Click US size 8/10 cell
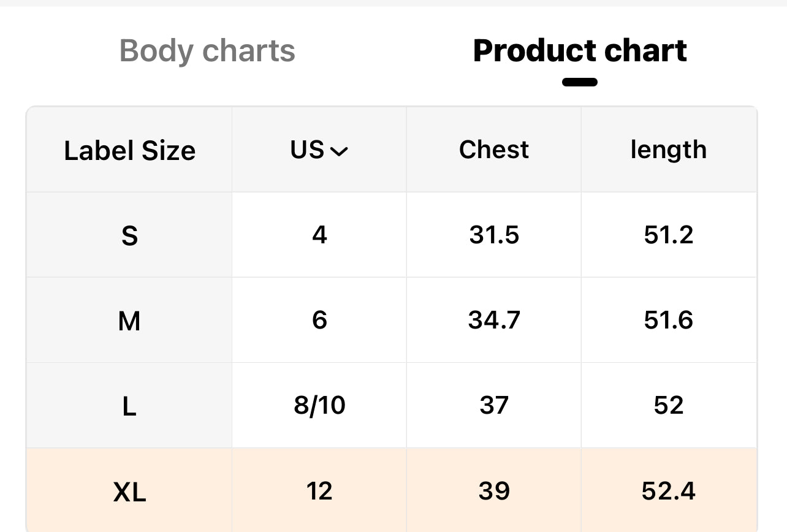 tap(319, 405)
